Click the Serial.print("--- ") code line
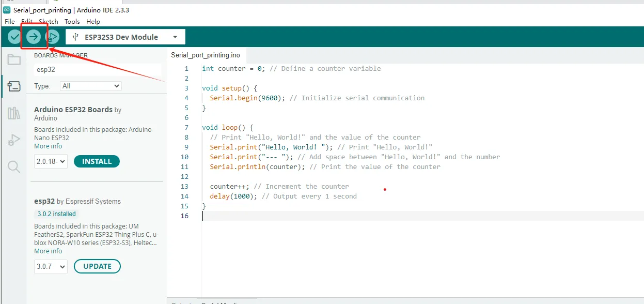This screenshot has width=644, height=304. tap(355, 157)
